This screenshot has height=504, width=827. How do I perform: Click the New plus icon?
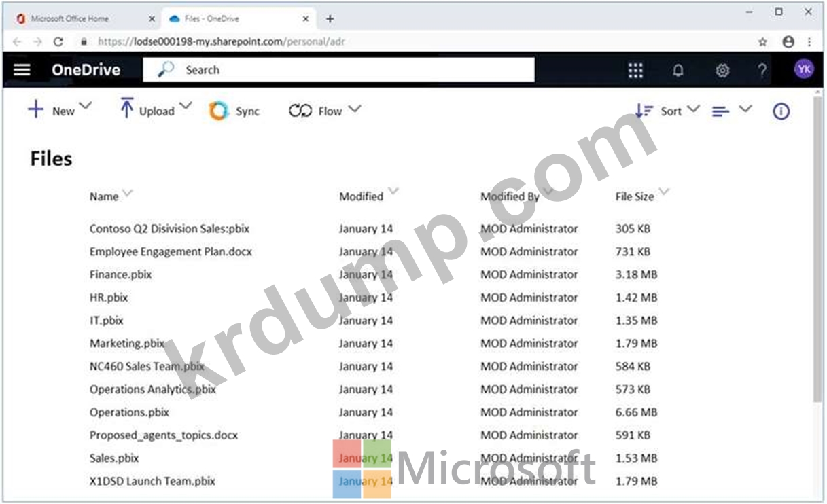point(35,109)
